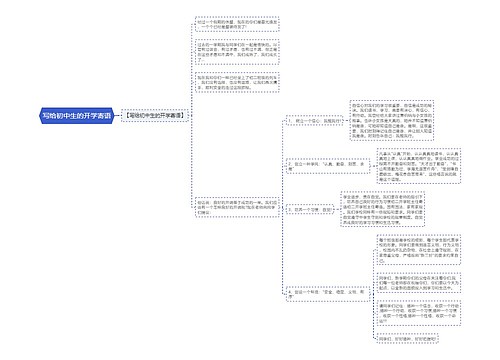Select node 4 about 安全、稳定、文明、有序
This screenshot has height=360, width=500.
click(328, 294)
